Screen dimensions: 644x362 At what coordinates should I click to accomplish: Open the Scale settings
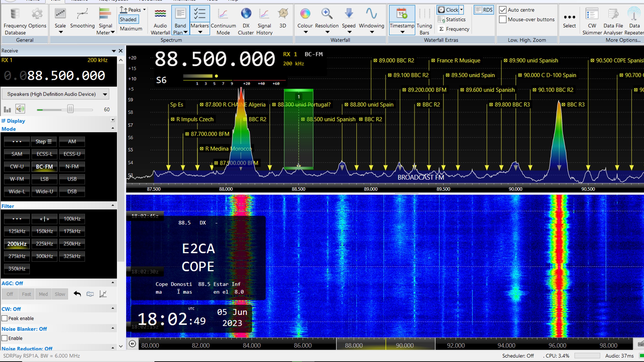point(60,21)
